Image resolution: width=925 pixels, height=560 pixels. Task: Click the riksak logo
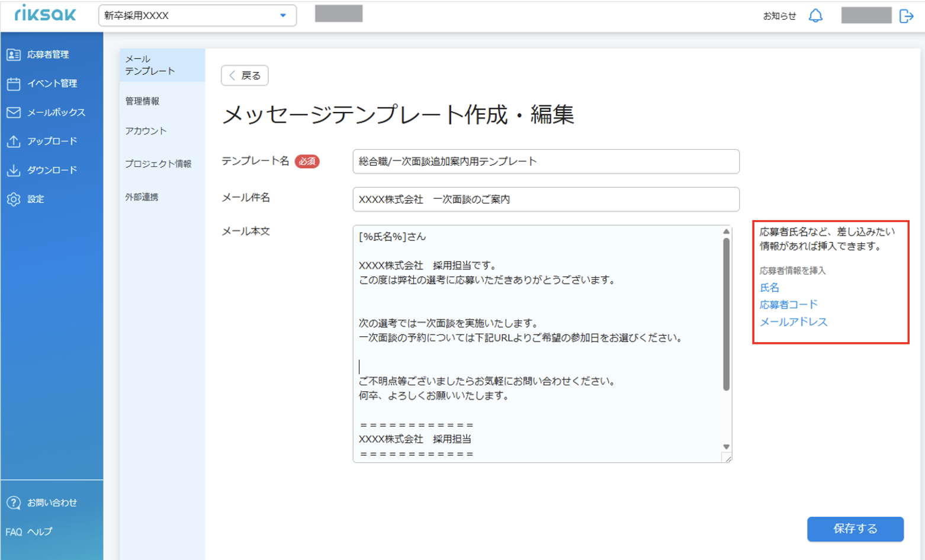click(45, 14)
